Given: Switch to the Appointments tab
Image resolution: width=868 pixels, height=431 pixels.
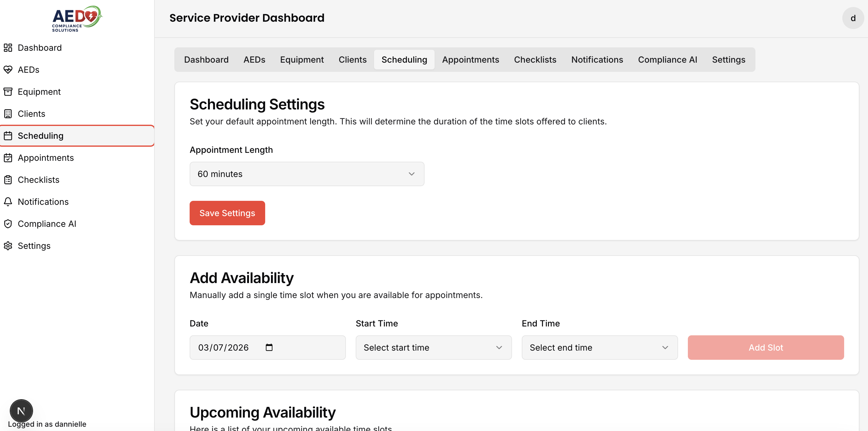Looking at the screenshot, I should click(470, 60).
